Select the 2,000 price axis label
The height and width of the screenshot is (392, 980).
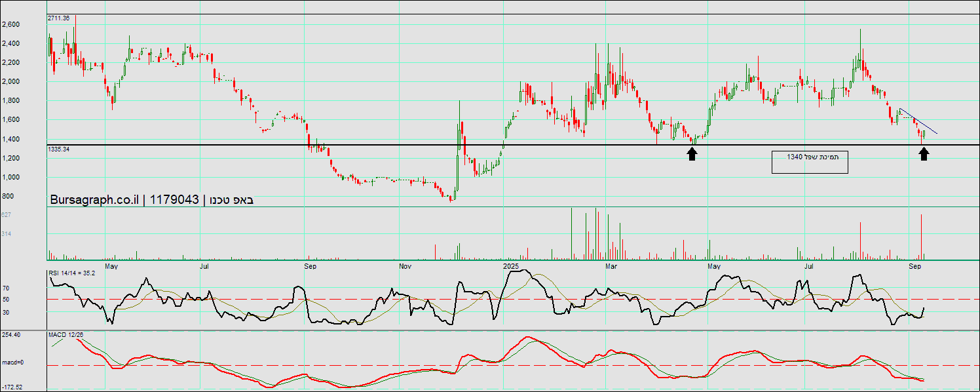[x=10, y=82]
